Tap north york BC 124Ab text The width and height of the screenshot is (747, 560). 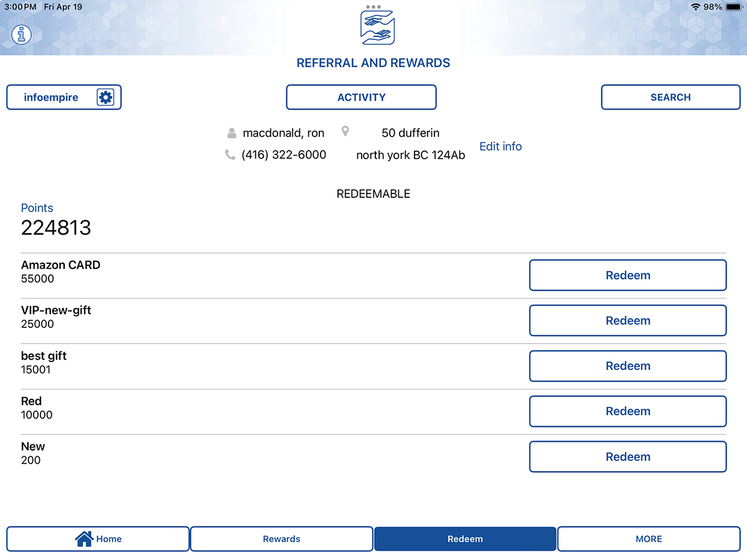(410, 156)
